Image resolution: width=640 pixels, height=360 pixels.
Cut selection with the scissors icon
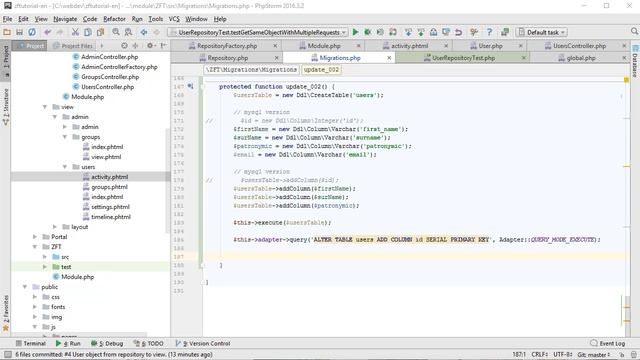75,32
